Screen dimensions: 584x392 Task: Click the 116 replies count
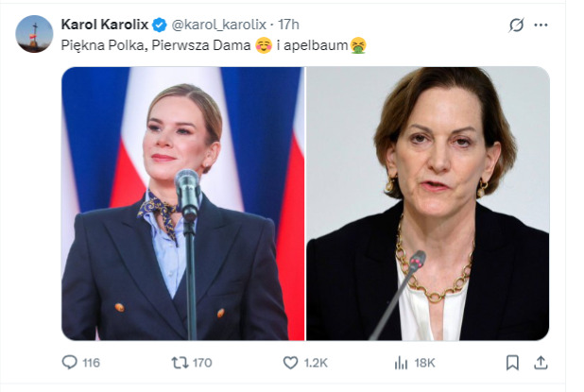92,362
